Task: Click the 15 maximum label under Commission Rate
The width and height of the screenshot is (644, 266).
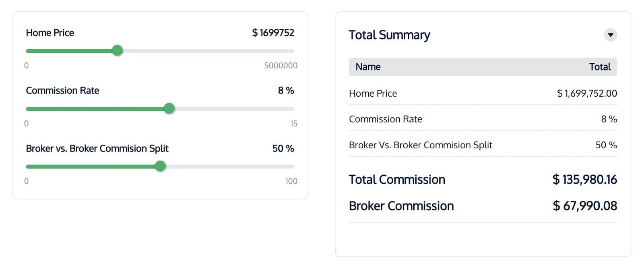Action: point(294,124)
